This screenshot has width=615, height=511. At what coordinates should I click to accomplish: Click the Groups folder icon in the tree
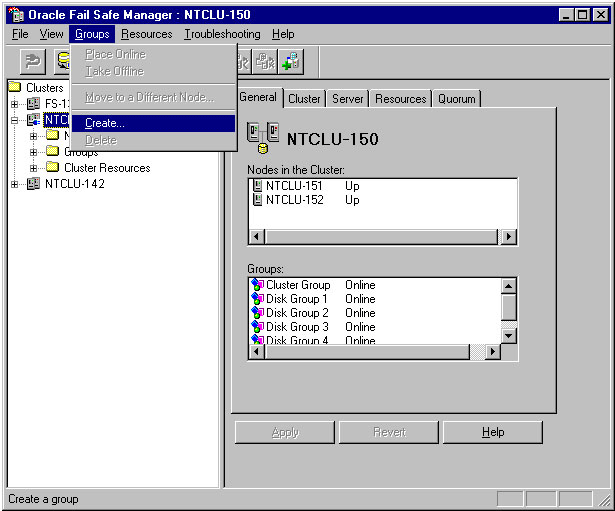(53, 151)
